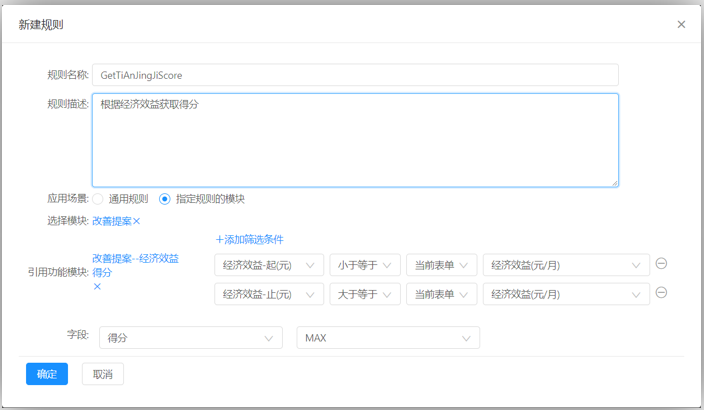Select the 通用规则 radio option
The image size is (704, 410).
point(98,199)
